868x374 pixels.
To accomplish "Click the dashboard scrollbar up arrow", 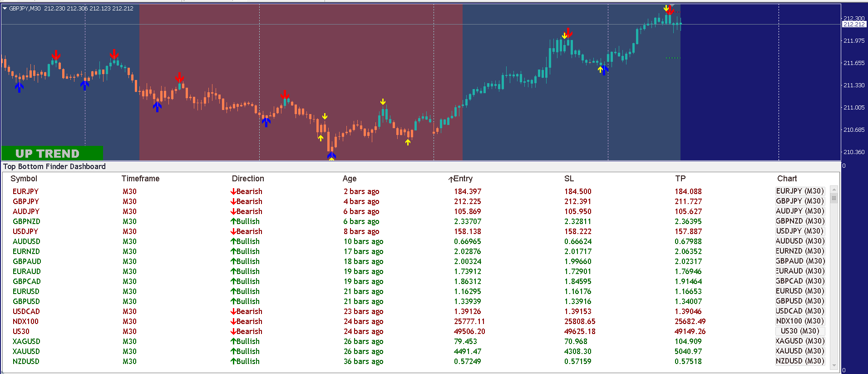I will pos(833,189).
